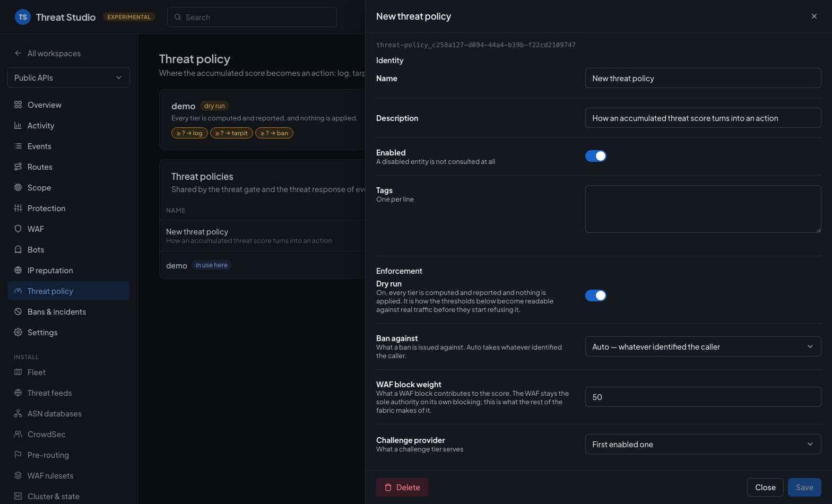Focus the top Search field
This screenshot has height=504, width=832.
(252, 17)
